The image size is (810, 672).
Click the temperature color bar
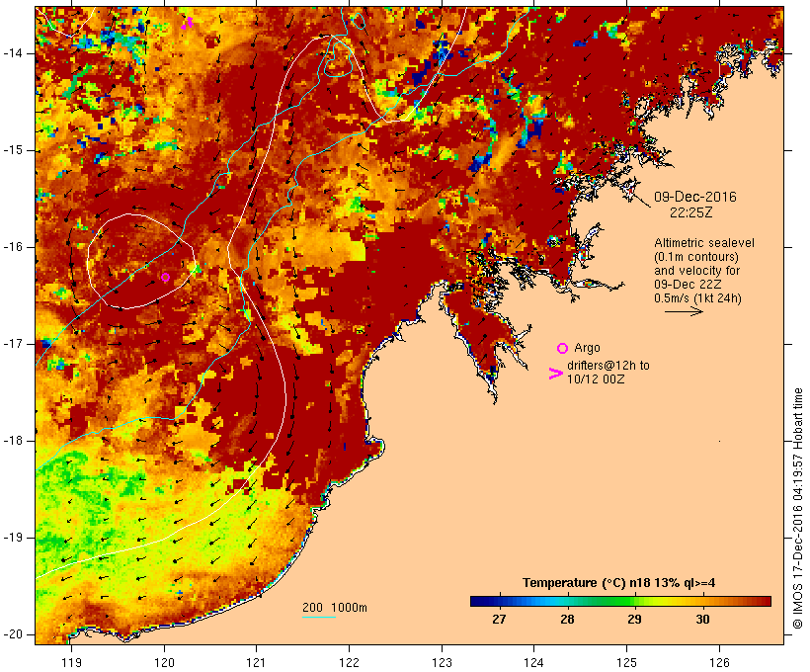620,601
